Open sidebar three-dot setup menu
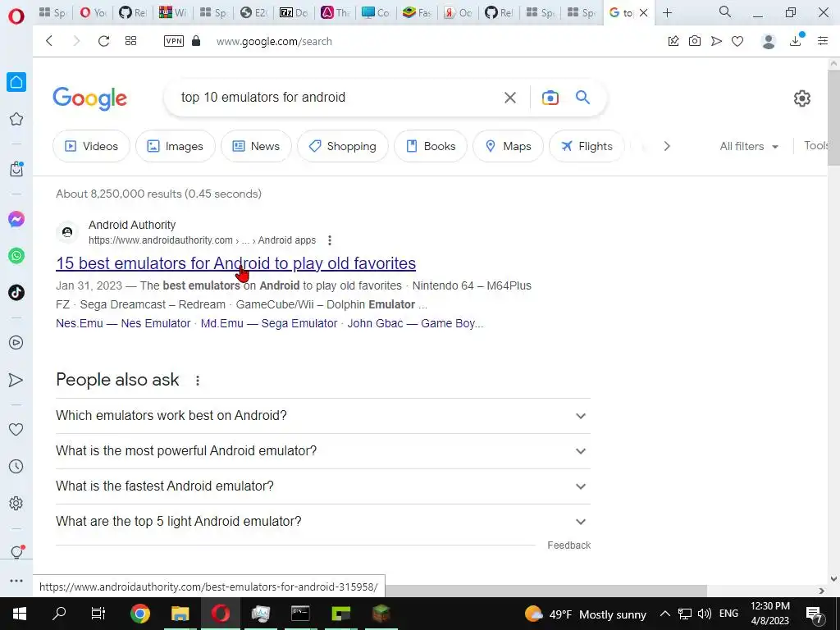 click(16, 581)
